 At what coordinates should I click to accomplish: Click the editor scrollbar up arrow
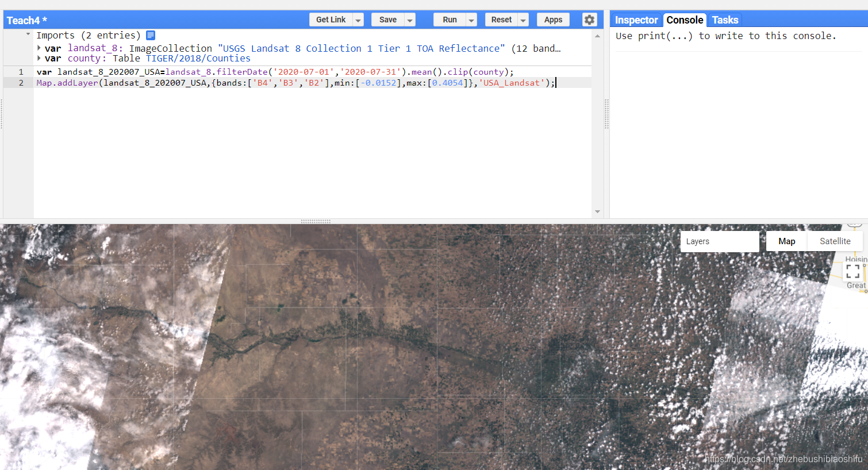[x=597, y=35]
